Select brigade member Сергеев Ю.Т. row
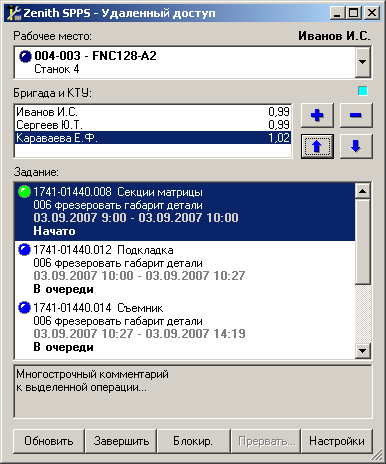This screenshot has height=464, width=386. 153,125
